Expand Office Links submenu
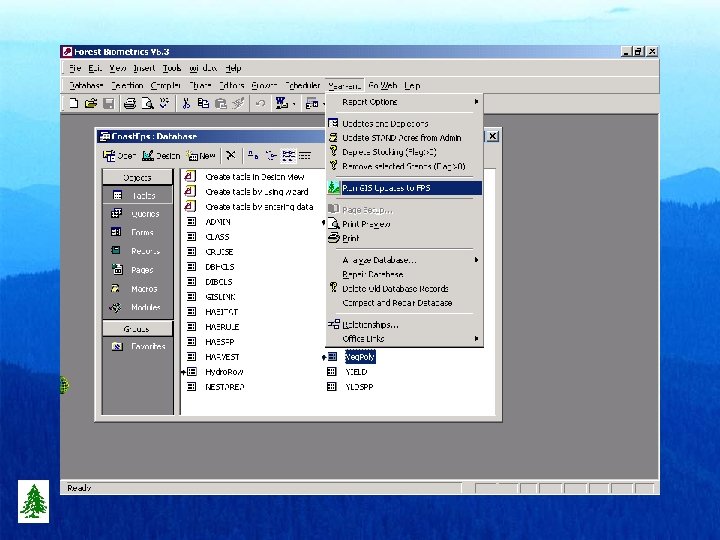This screenshot has width=720, height=540. 405,339
